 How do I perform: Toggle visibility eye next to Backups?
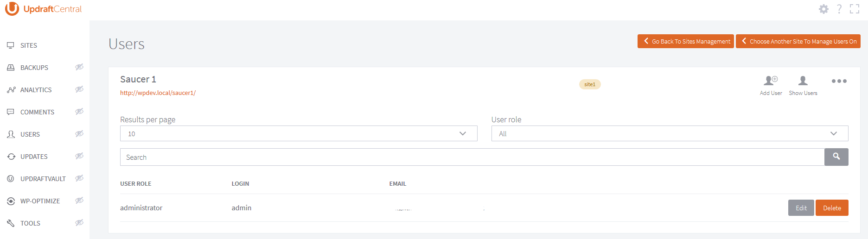(x=79, y=67)
